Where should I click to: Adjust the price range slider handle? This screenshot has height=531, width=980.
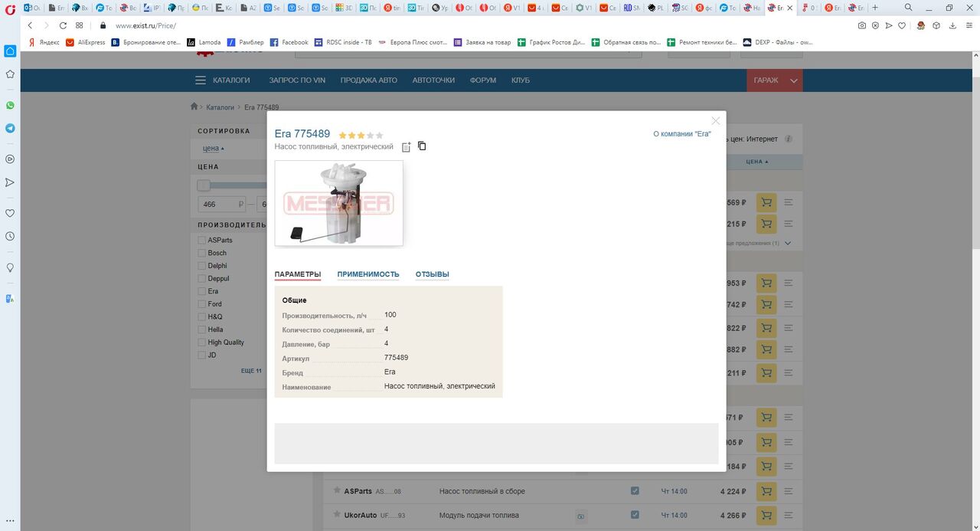tap(204, 185)
